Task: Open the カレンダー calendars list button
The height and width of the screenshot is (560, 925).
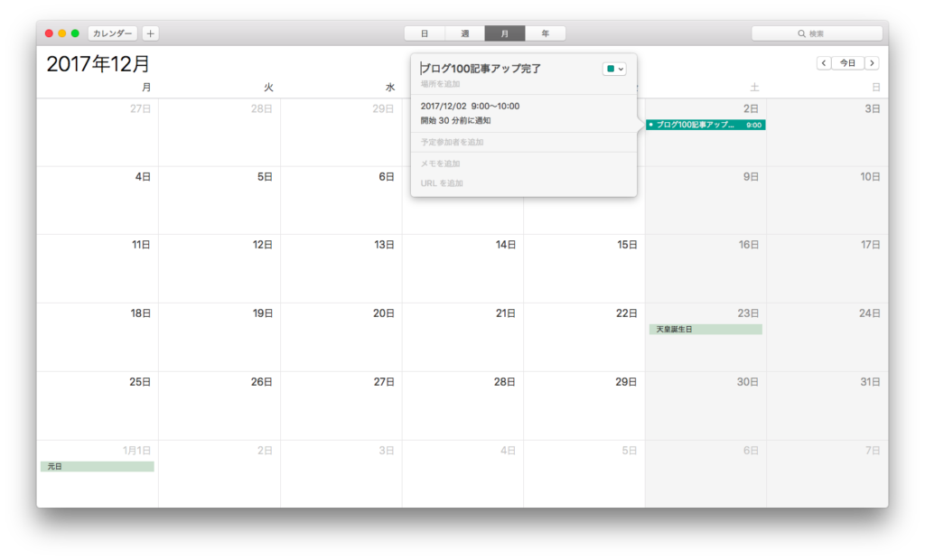Action: (113, 33)
